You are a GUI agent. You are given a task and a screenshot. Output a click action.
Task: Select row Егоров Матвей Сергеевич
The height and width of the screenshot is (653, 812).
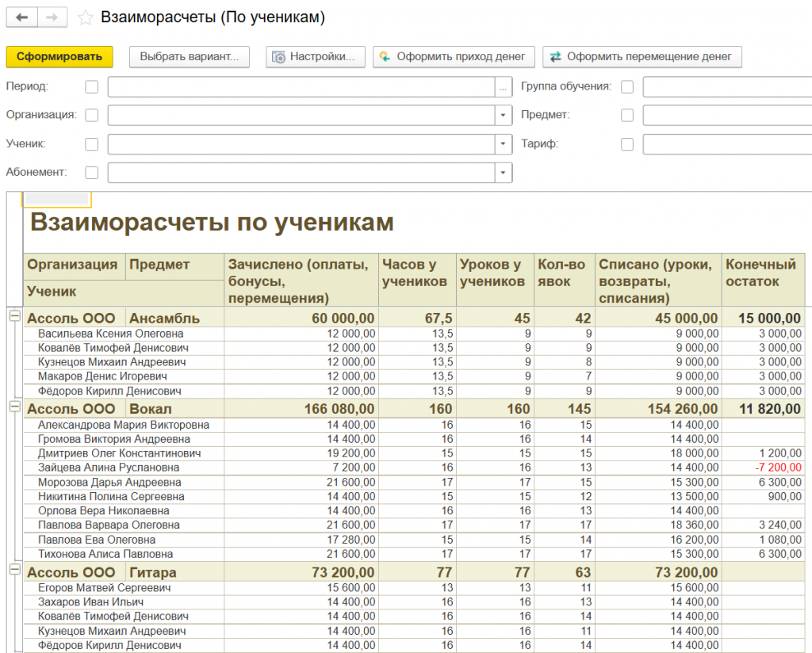pos(414,588)
